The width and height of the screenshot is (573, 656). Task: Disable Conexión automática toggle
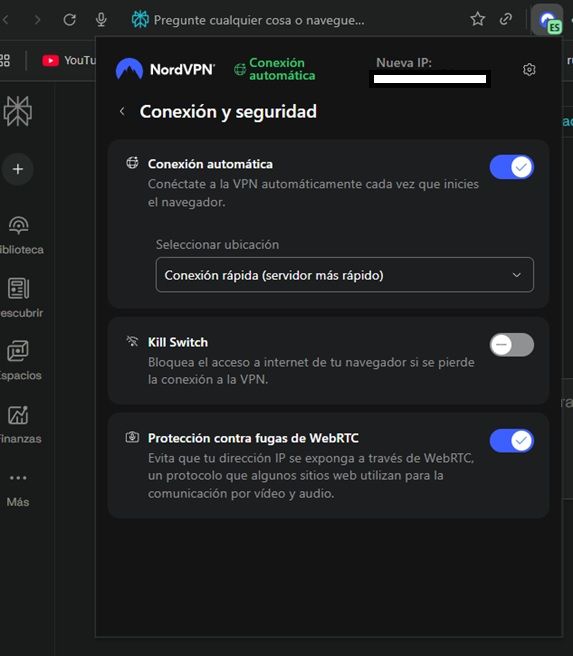click(x=512, y=167)
